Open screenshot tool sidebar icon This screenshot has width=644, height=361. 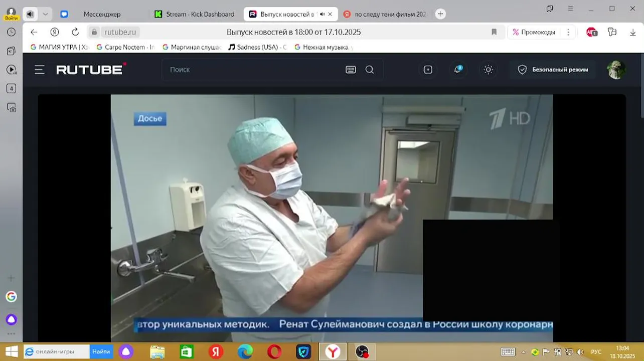pos(11,107)
